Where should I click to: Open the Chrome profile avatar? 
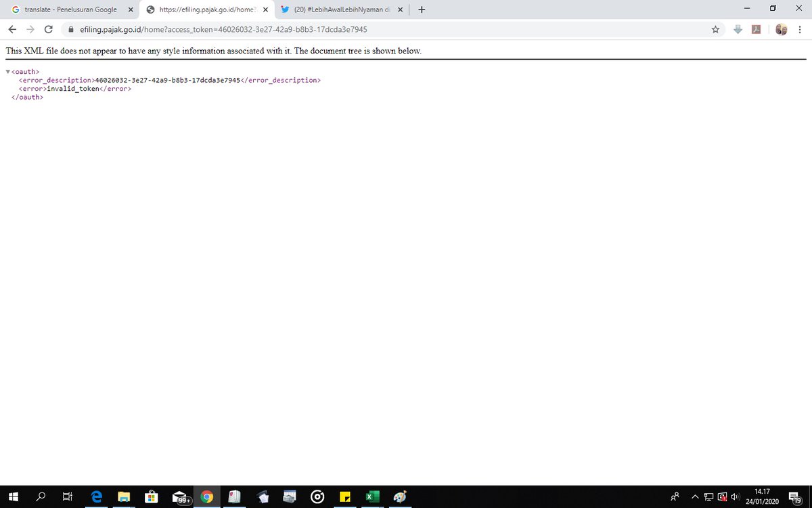(781, 29)
